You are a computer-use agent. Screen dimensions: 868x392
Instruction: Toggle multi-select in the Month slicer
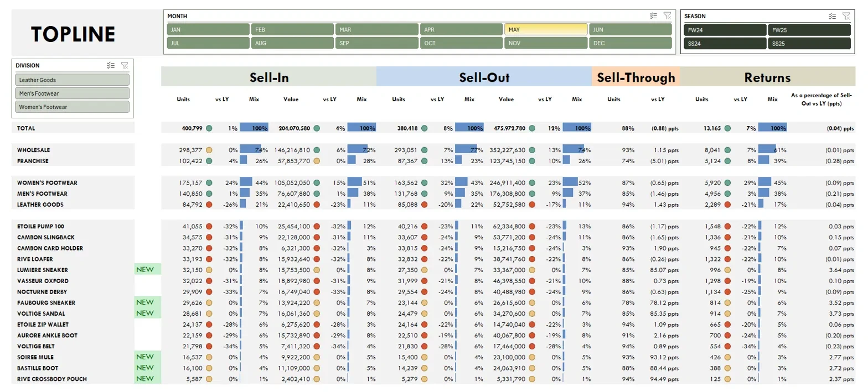tap(654, 16)
